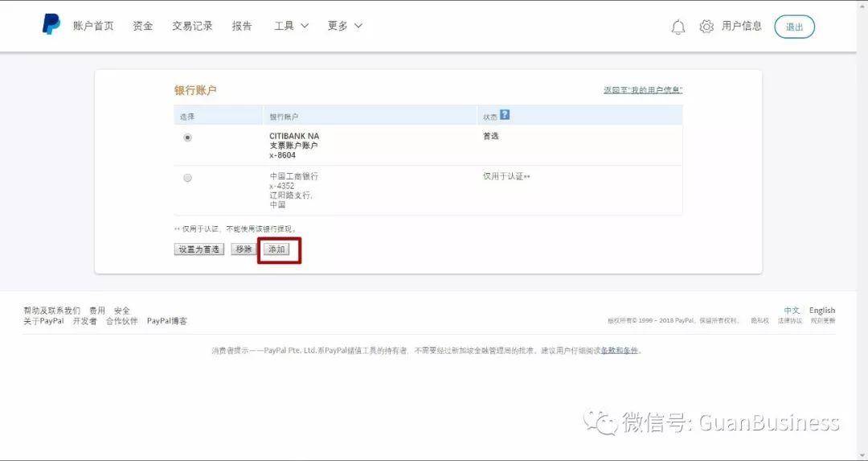This screenshot has width=868, height=461.
Task: Follow the 返回至"我的用户信息" link
Action: click(x=643, y=90)
